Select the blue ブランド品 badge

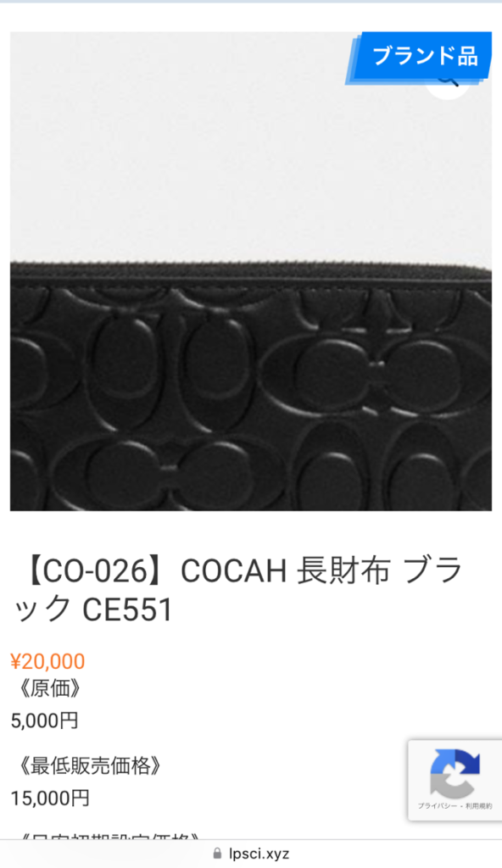pyautogui.click(x=419, y=58)
